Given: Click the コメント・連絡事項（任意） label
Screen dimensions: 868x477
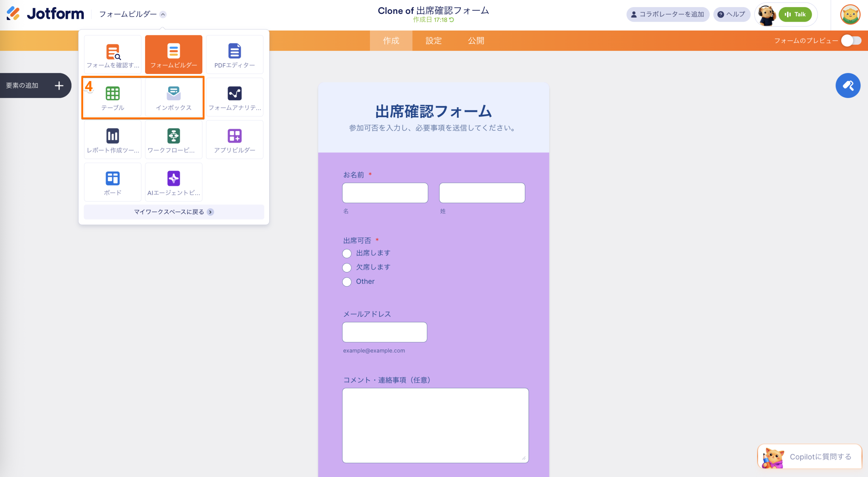Looking at the screenshot, I should point(387,380).
